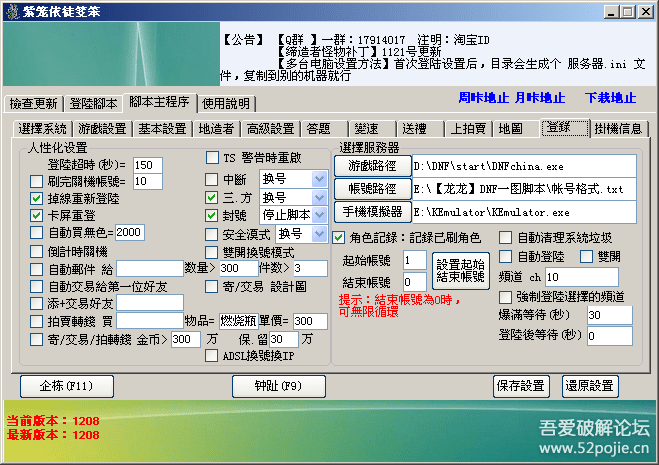Image resolution: width=659 pixels, height=465 pixels.
Task: Expand the 封號 停止脚本 dropdown
Action: [319, 215]
